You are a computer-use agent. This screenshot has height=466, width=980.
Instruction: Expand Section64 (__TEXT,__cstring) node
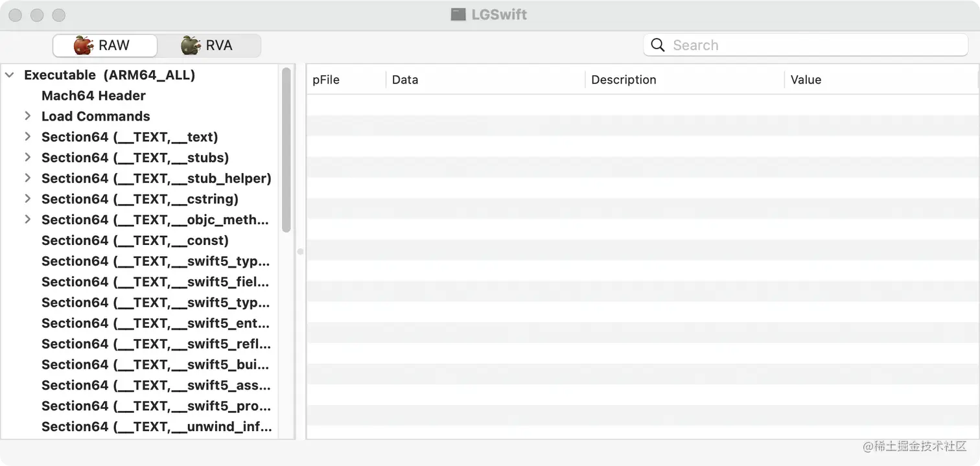(28, 199)
